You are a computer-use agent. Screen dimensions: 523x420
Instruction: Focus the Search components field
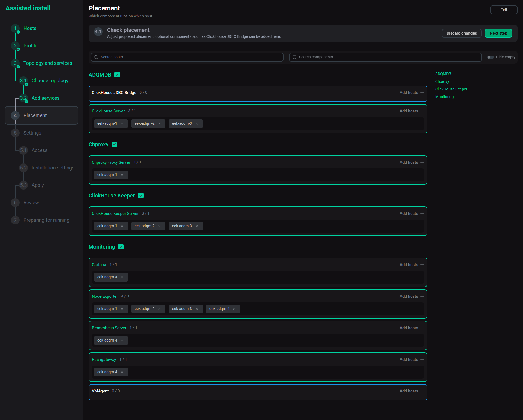[x=385, y=57]
